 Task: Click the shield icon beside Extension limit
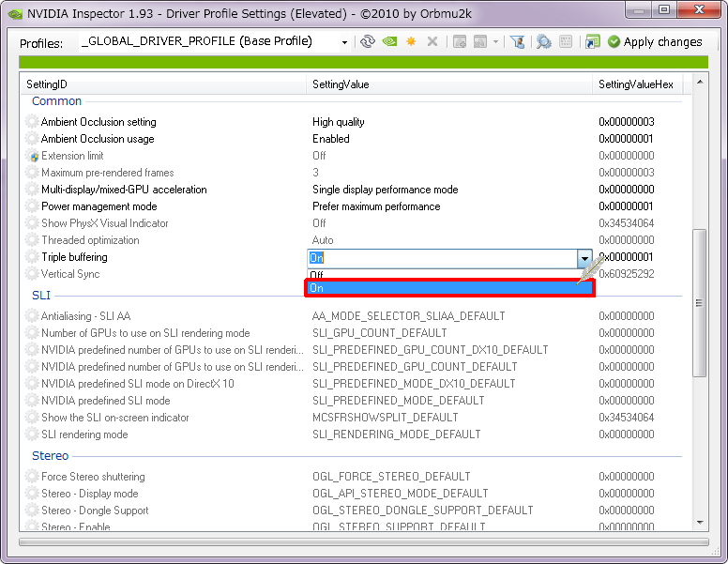click(34, 157)
